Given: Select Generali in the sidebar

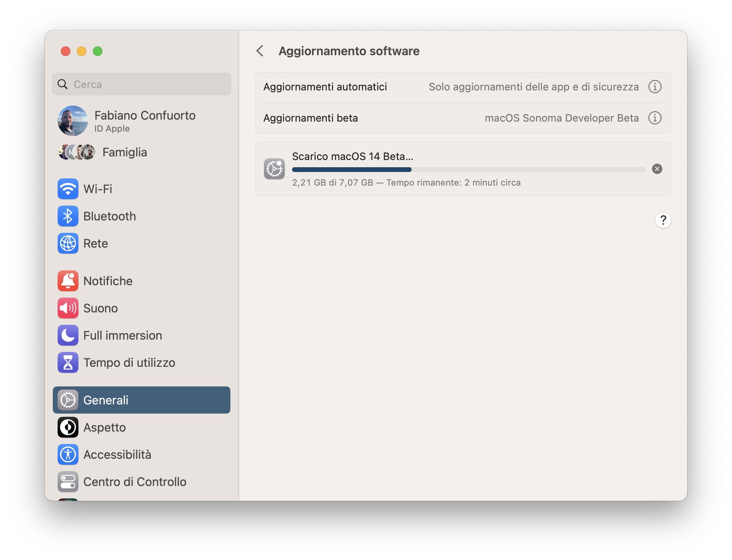Looking at the screenshot, I should pyautogui.click(x=142, y=400).
